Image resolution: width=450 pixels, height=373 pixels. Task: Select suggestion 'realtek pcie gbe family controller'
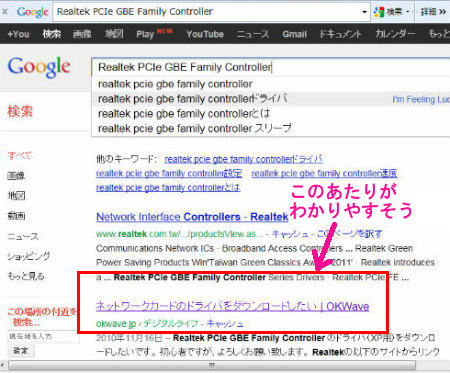(x=271, y=84)
